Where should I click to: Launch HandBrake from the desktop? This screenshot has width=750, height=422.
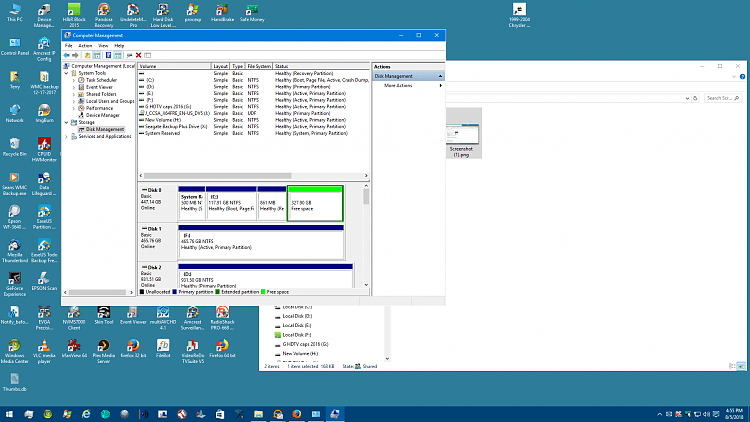point(221,9)
